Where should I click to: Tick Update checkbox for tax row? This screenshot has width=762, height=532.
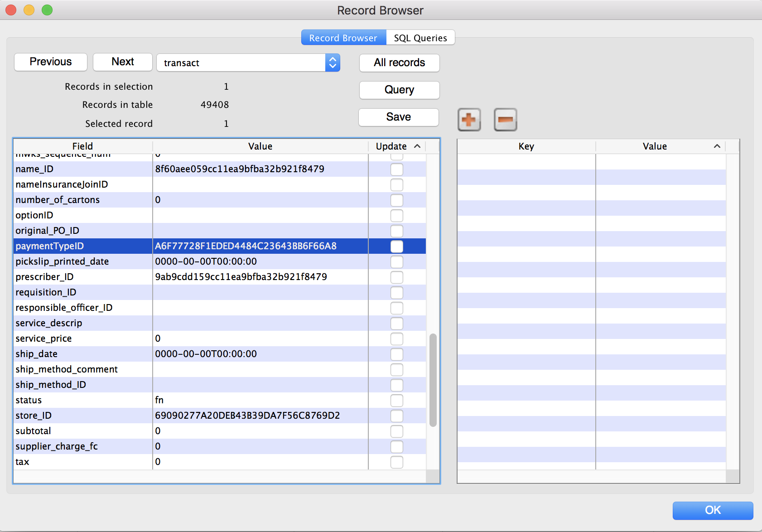pyautogui.click(x=397, y=462)
